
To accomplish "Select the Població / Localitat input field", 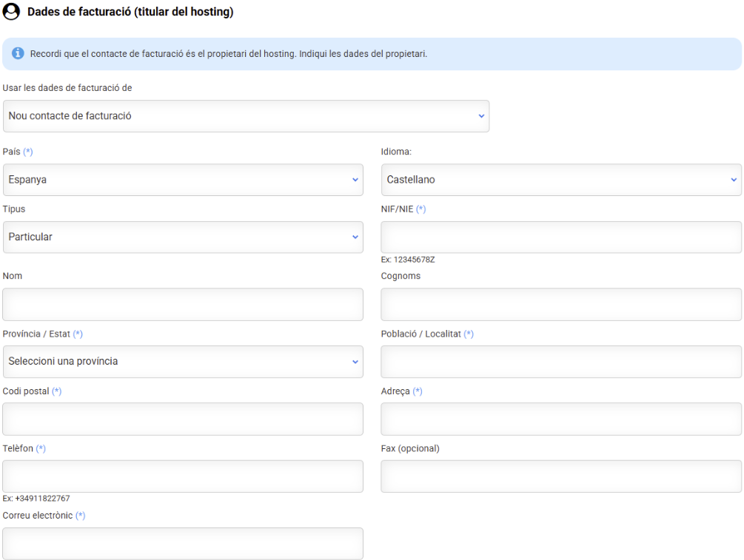I will tap(560, 362).
